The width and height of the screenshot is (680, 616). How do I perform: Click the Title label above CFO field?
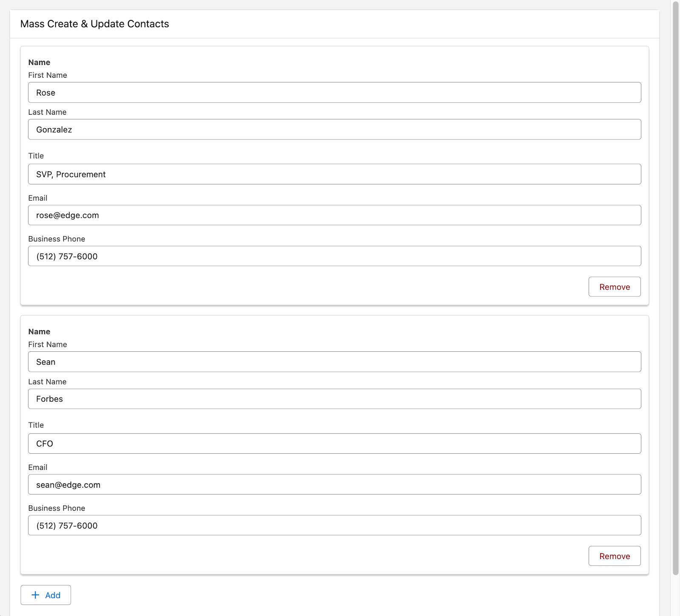(x=36, y=425)
